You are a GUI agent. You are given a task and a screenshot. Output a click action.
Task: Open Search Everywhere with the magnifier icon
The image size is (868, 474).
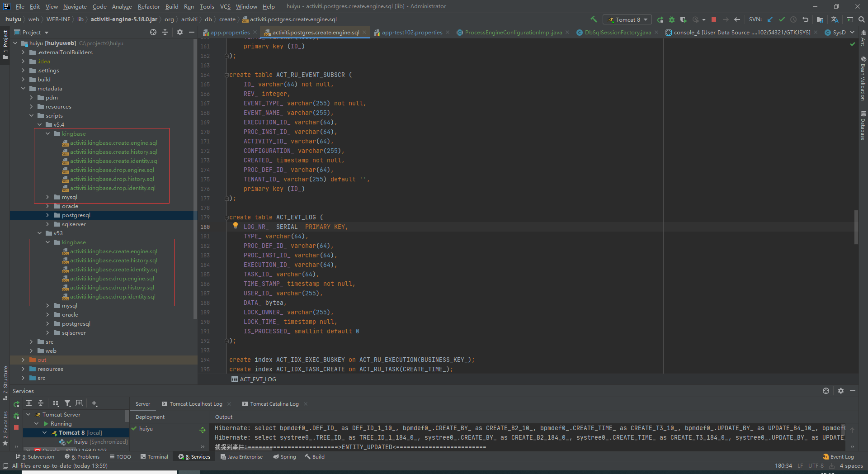coord(861,19)
